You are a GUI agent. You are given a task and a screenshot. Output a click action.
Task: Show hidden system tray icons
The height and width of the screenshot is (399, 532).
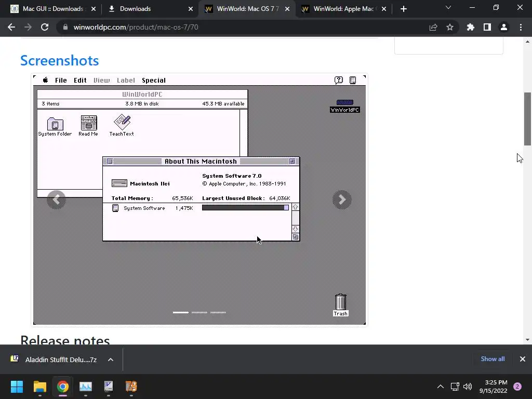441,387
